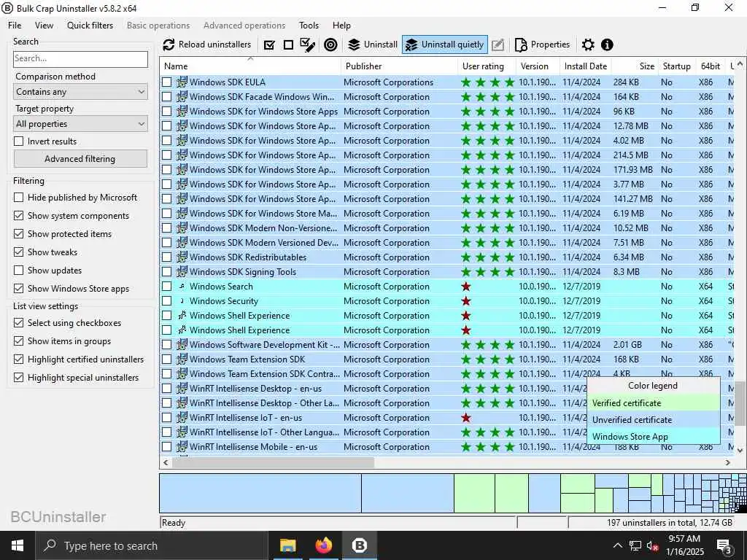The height and width of the screenshot is (560, 747).
Task: Click the Windows Search app icon
Action: pyautogui.click(x=182, y=286)
